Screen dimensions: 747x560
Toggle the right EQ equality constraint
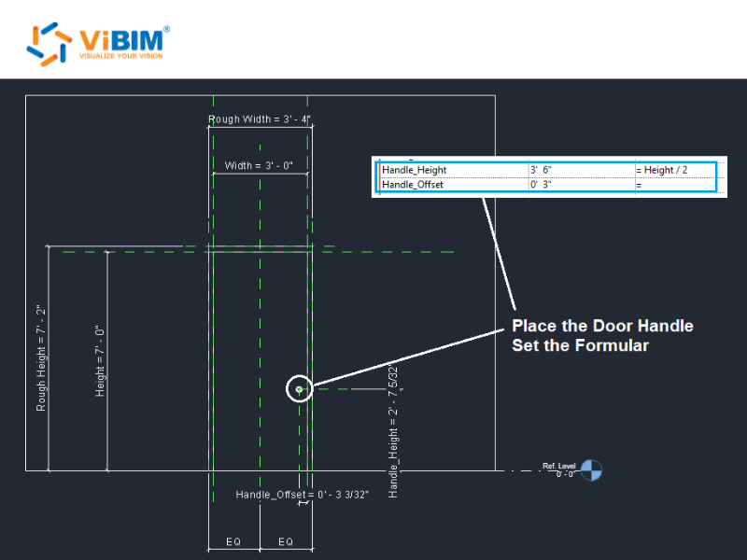pyautogui.click(x=286, y=542)
